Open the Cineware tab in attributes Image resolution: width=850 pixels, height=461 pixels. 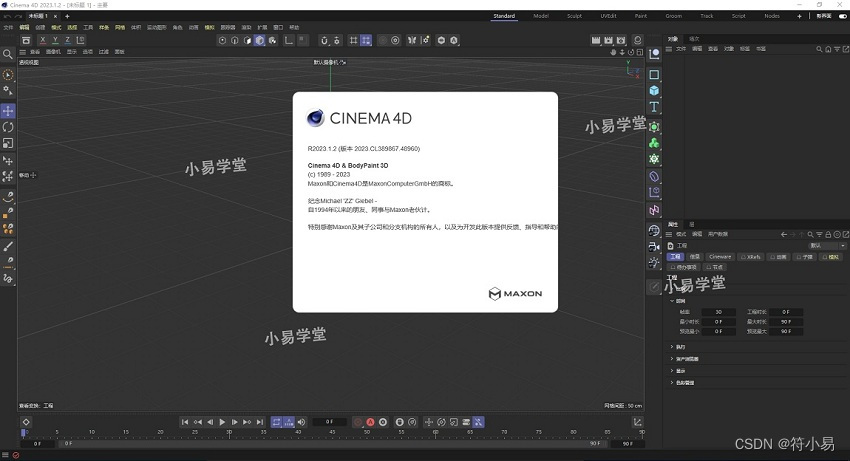[x=720, y=257]
